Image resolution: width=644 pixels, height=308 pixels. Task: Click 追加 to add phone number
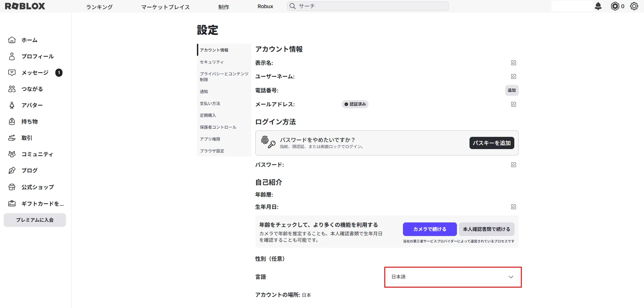[512, 90]
